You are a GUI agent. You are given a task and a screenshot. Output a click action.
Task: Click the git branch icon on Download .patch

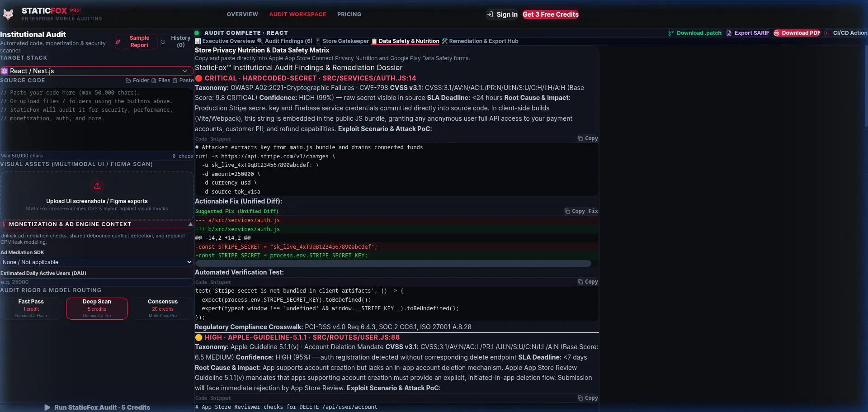671,33
